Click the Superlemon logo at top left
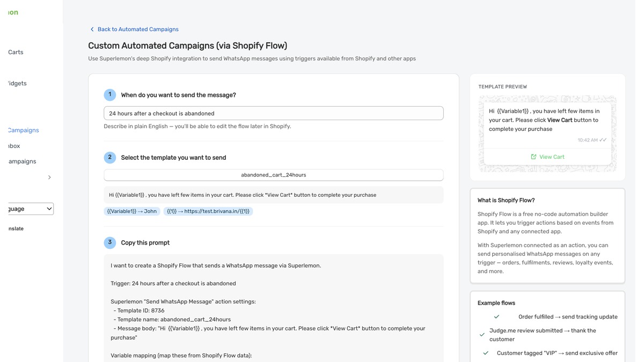Screen dimensions: 644x362 point(13,12)
